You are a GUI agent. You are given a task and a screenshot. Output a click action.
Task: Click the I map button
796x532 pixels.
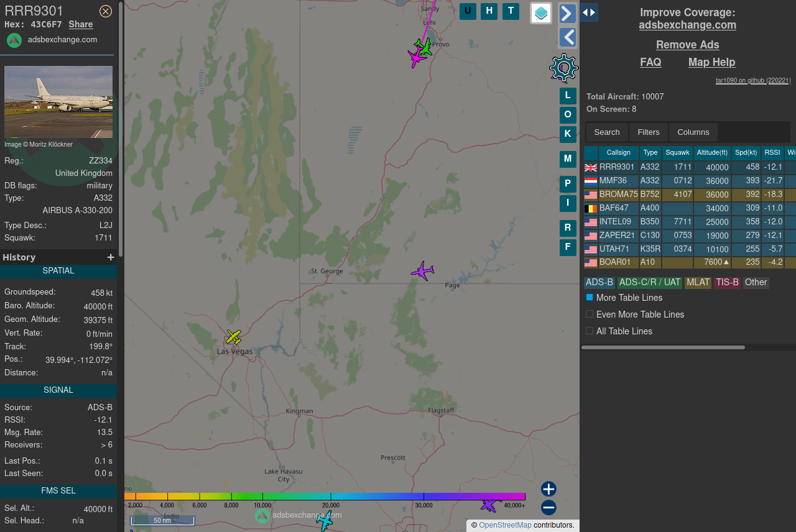tap(568, 203)
